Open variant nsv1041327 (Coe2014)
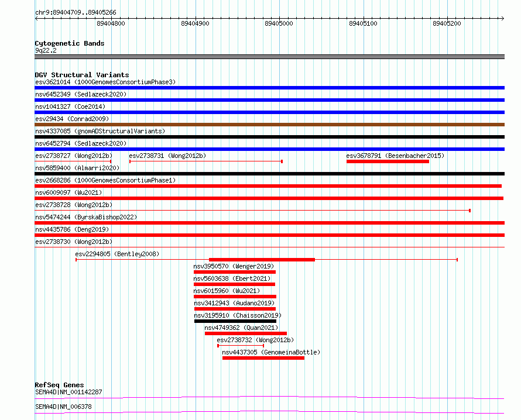The height and width of the screenshot is (420, 521). [70, 106]
